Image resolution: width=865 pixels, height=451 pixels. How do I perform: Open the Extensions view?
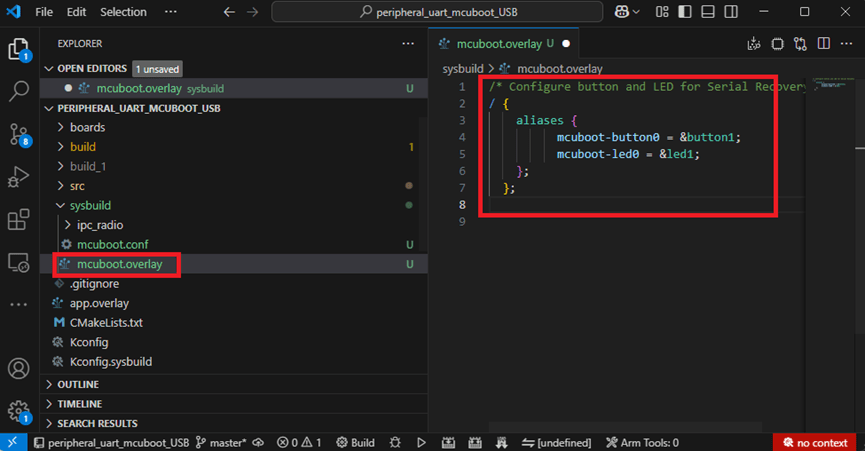click(18, 220)
